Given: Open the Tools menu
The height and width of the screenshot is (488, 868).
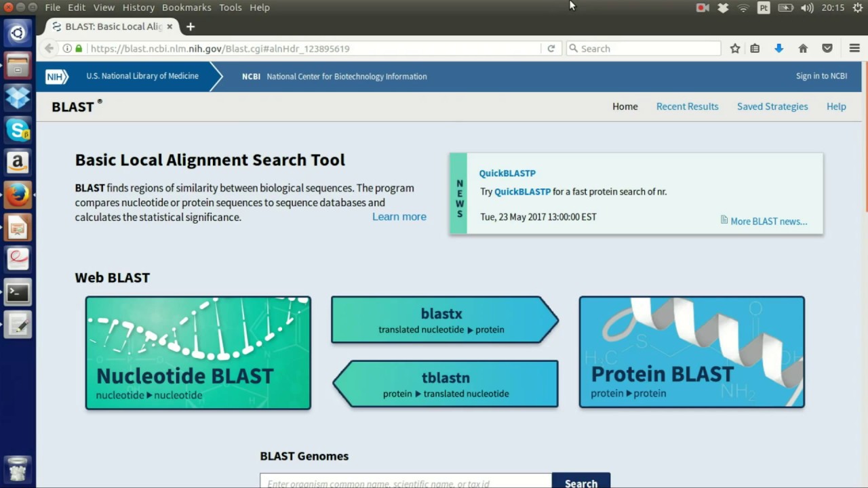Looking at the screenshot, I should coord(230,7).
